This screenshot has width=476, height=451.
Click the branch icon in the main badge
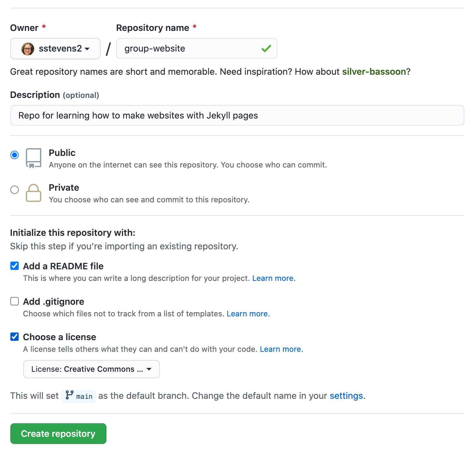pos(69,396)
